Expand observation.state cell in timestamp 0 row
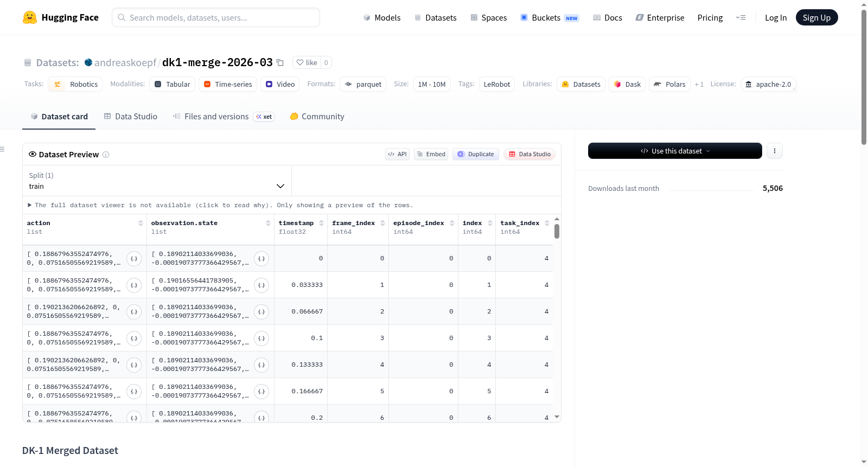Screen dimensions: 868x467 click(261, 259)
